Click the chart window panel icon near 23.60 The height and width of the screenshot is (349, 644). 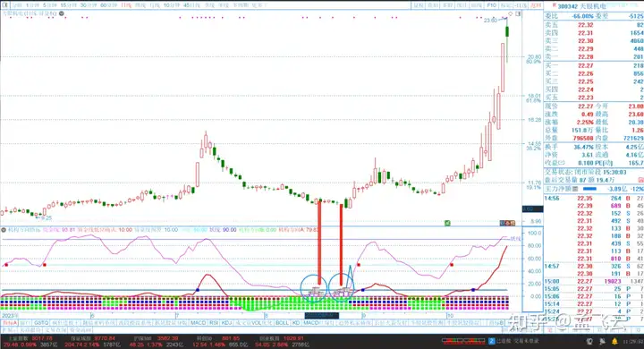(518, 14)
